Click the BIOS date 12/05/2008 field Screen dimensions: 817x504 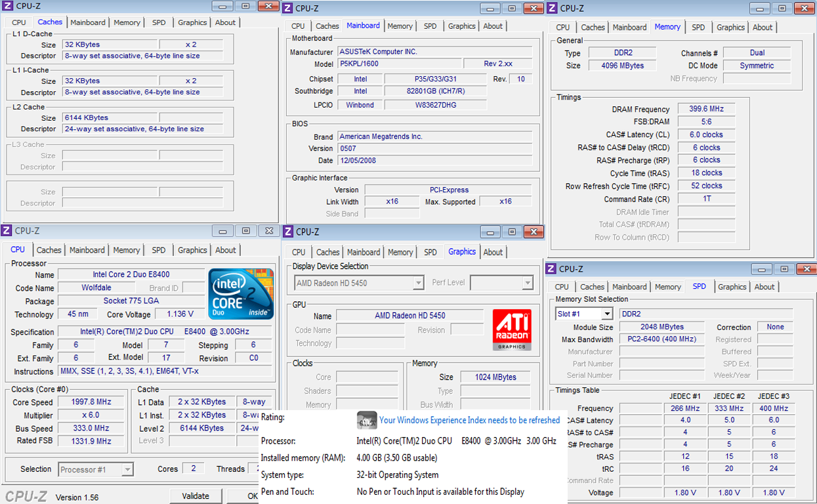pyautogui.click(x=436, y=161)
